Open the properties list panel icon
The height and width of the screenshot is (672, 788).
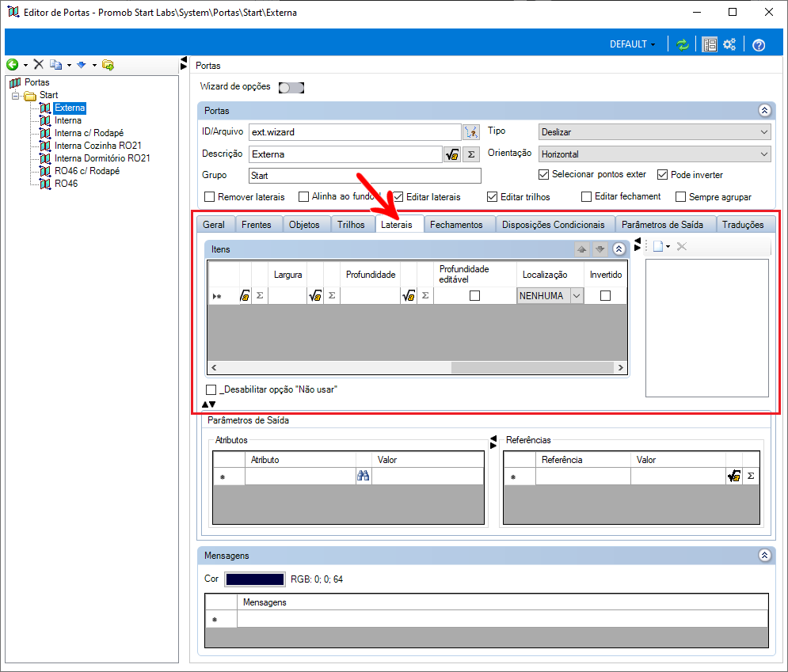[x=709, y=44]
